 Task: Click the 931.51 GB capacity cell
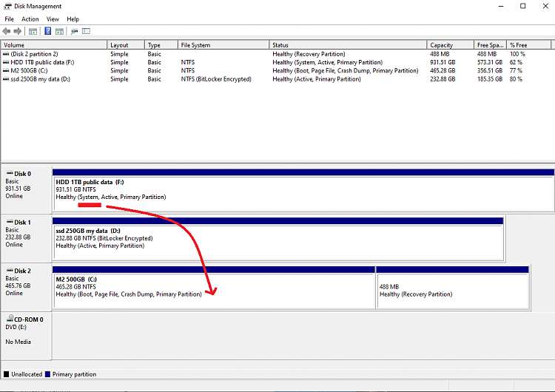[443, 62]
